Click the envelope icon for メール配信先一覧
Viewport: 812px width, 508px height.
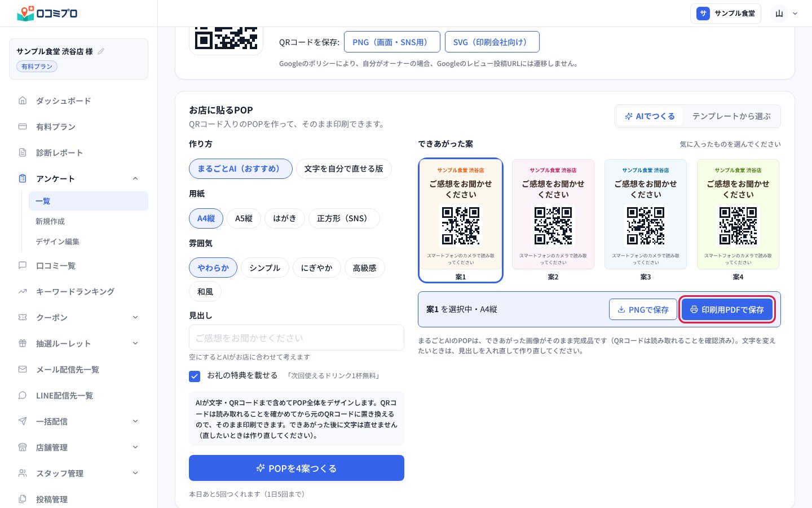23,369
